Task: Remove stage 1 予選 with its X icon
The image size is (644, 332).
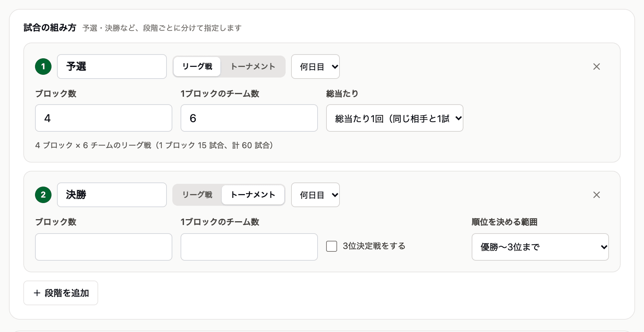Action: (x=597, y=67)
